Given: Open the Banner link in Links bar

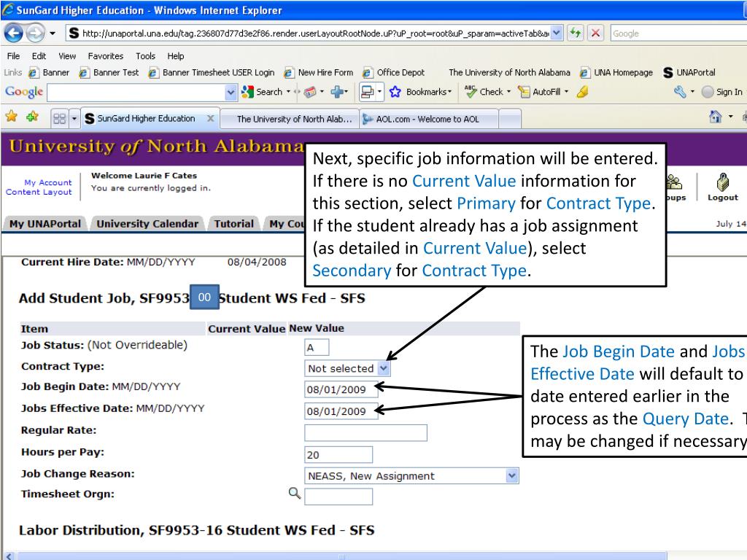Looking at the screenshot, I should 49,72.
